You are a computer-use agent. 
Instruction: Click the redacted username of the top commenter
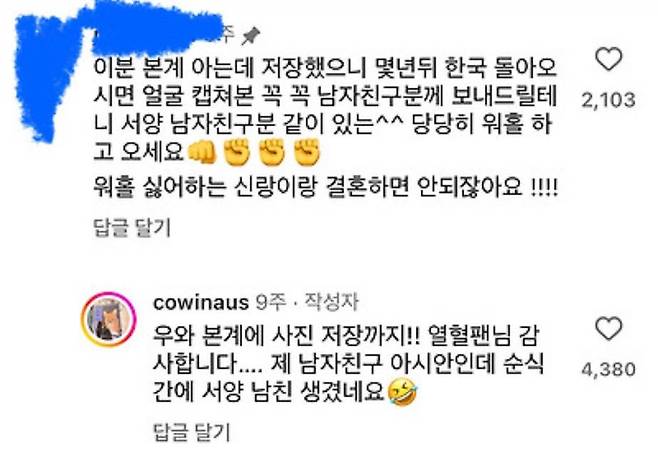[155, 29]
